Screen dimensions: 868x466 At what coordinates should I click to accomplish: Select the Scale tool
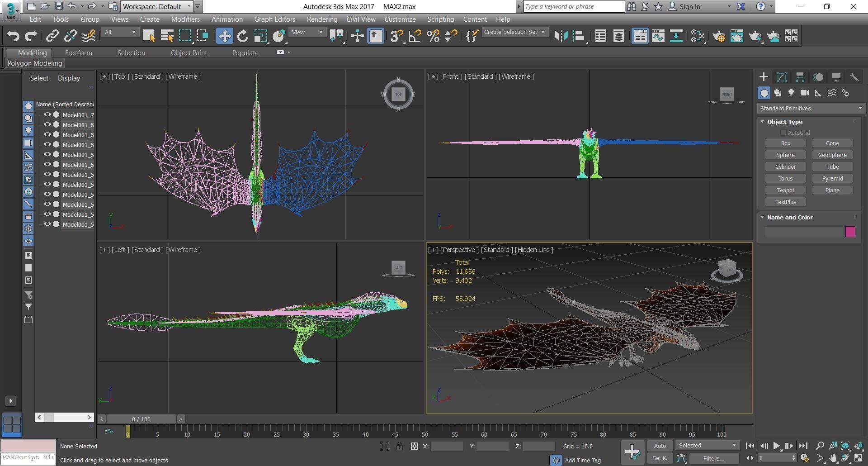261,36
